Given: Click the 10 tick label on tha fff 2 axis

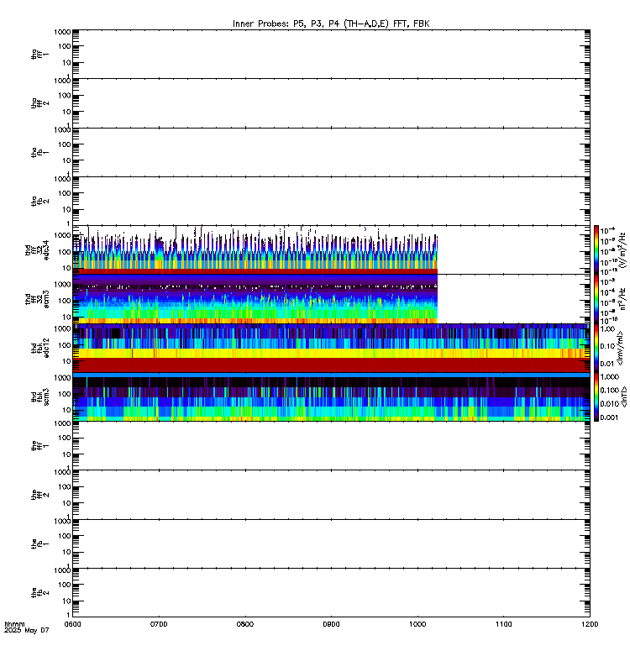Looking at the screenshot, I should 66,112.
